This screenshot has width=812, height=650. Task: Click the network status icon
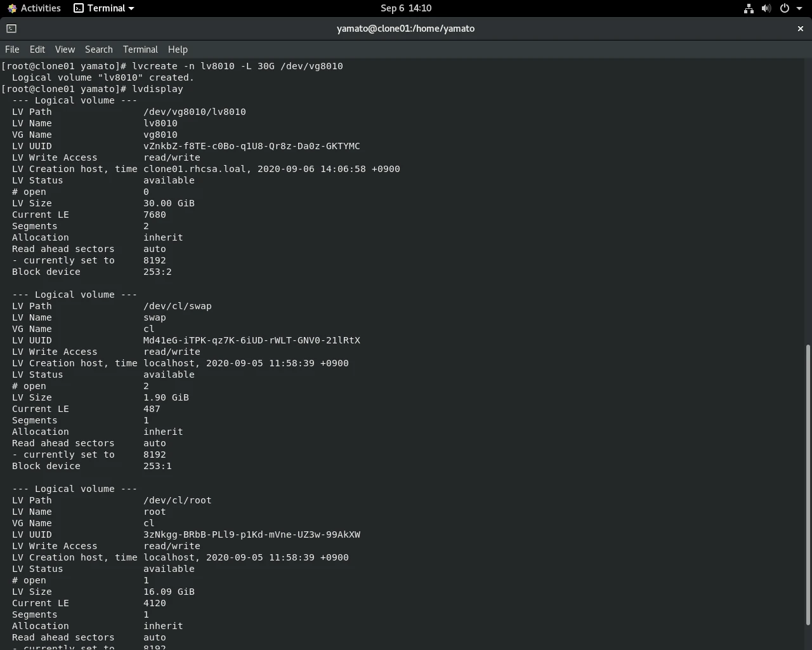(x=749, y=8)
